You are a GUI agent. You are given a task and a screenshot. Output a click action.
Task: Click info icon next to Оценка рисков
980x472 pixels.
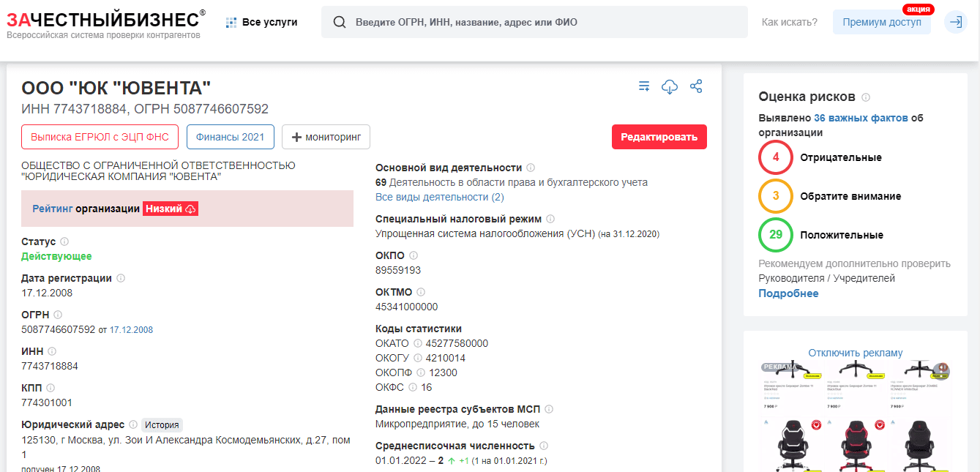pyautogui.click(x=866, y=97)
